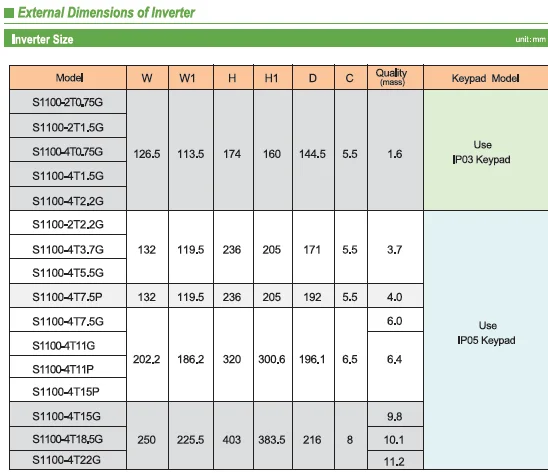The width and height of the screenshot is (548, 473).
Task: Click model cell S1100-2T1.5G
Action: click(x=68, y=127)
